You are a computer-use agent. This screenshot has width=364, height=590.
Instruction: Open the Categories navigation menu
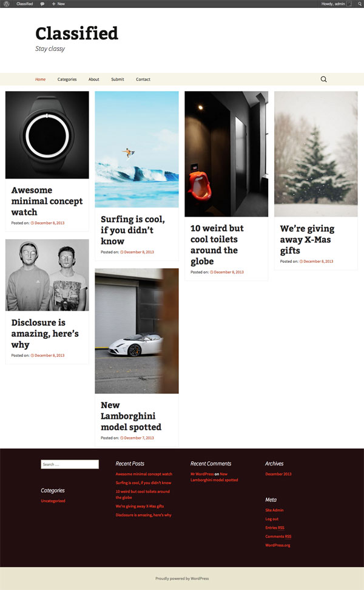tap(67, 80)
